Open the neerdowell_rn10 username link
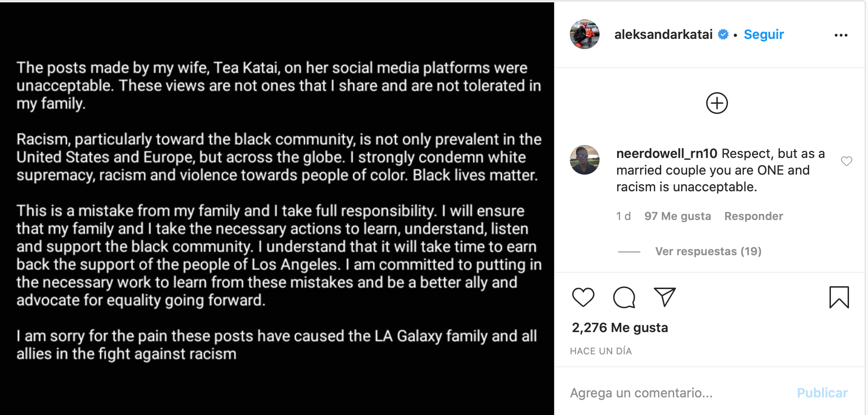Screen dimensions: 868x415 tap(666, 154)
